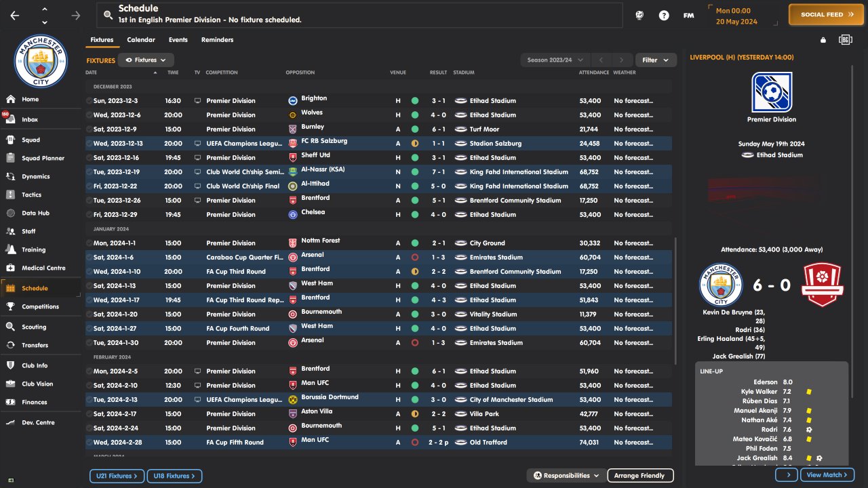Toggle the checkmark on the Burnley row
The image size is (868, 488).
point(89,129)
